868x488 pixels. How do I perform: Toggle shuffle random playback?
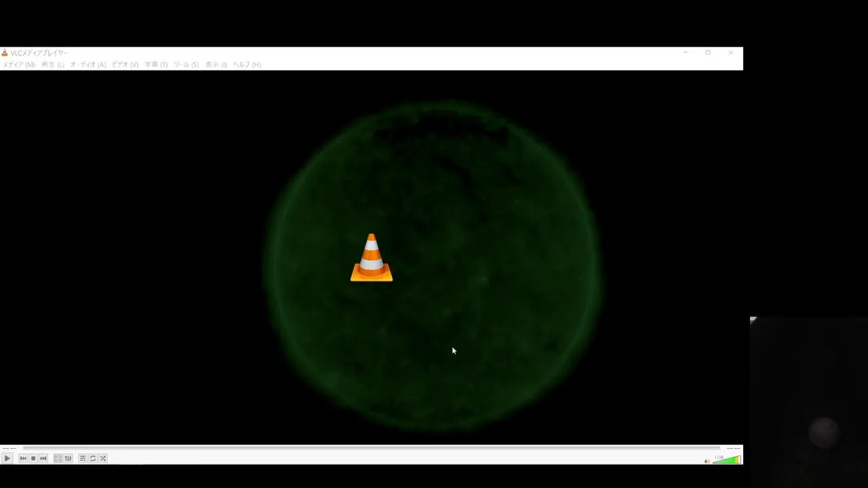[x=103, y=459]
